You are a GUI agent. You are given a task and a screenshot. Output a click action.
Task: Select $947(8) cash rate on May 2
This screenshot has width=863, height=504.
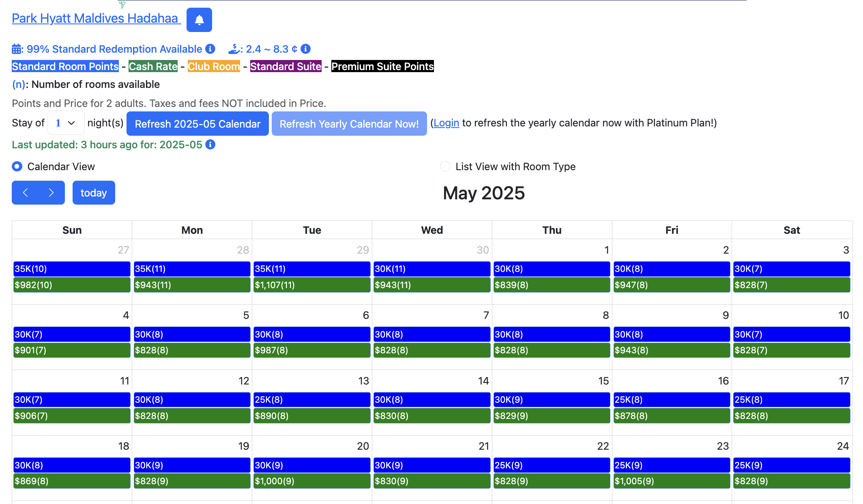pyautogui.click(x=672, y=285)
